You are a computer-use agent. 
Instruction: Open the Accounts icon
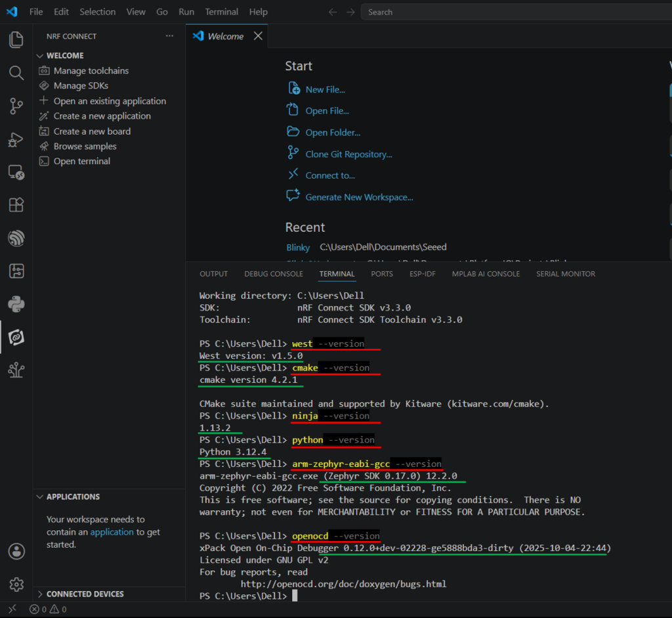(x=16, y=551)
